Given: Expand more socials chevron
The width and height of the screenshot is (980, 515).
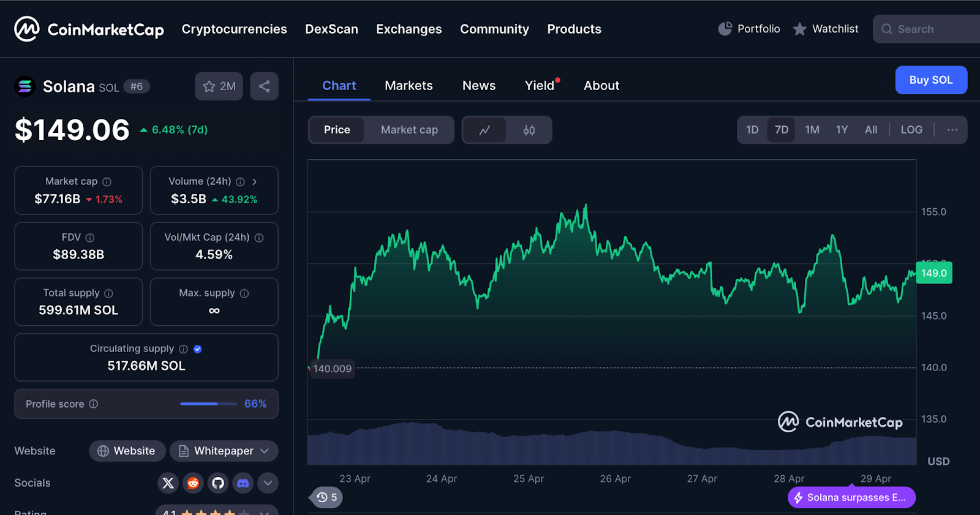Looking at the screenshot, I should point(268,483).
